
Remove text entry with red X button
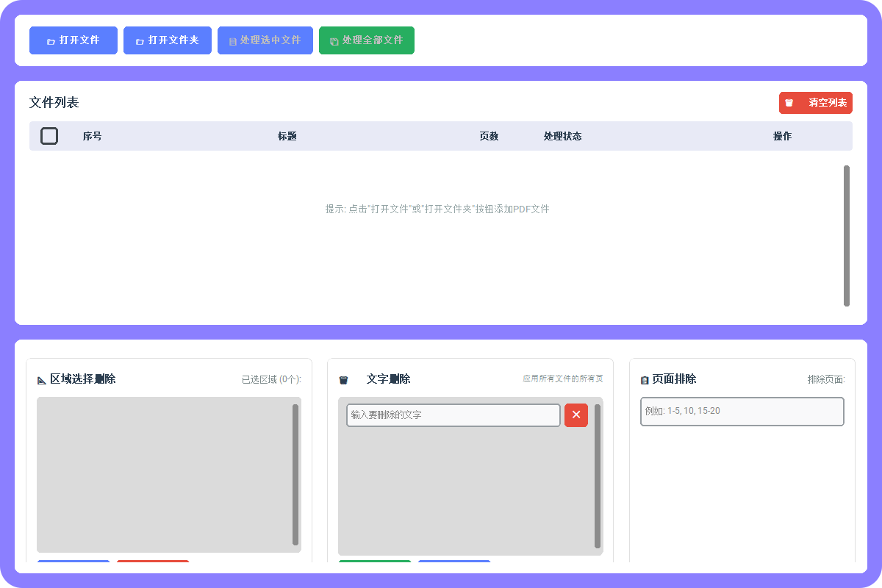pyautogui.click(x=576, y=415)
